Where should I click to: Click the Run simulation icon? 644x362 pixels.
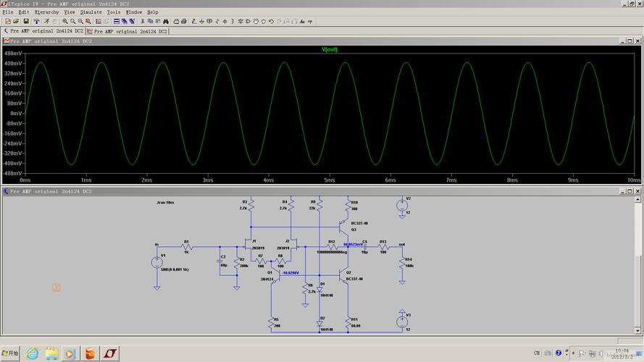click(47, 22)
